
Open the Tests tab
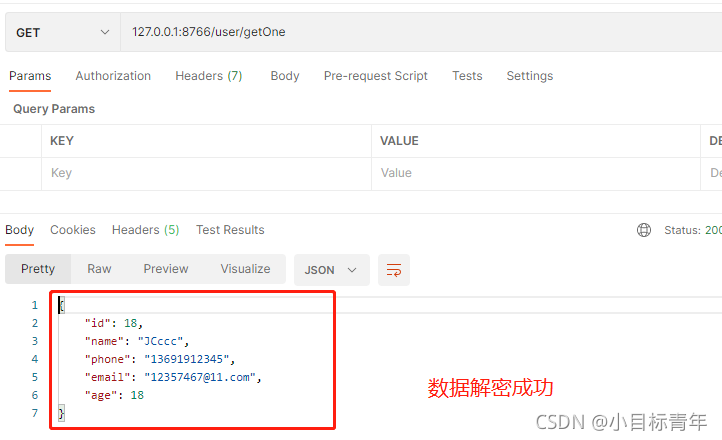tap(467, 76)
